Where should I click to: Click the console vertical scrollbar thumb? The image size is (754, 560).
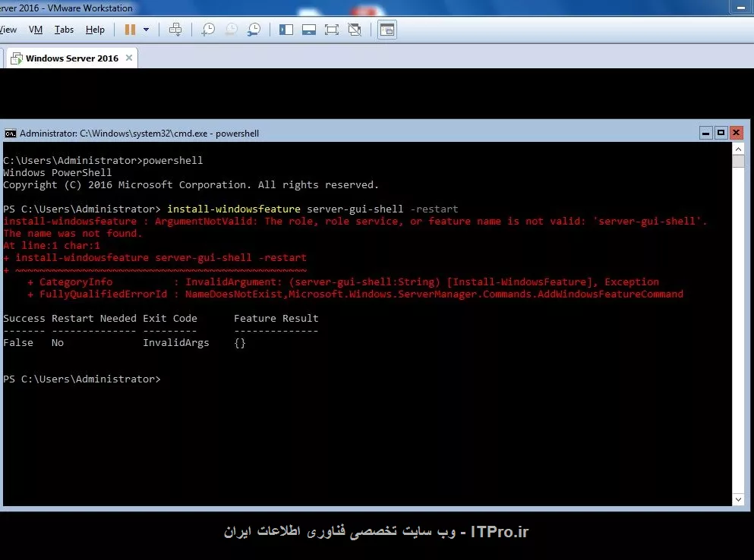[x=738, y=161]
